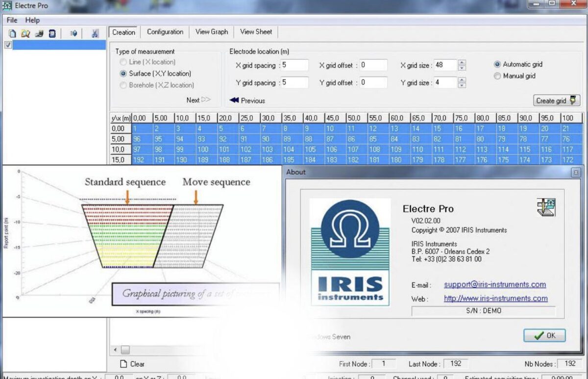588x379 pixels.
Task: Click the X grid offset input field
Action: [373, 65]
